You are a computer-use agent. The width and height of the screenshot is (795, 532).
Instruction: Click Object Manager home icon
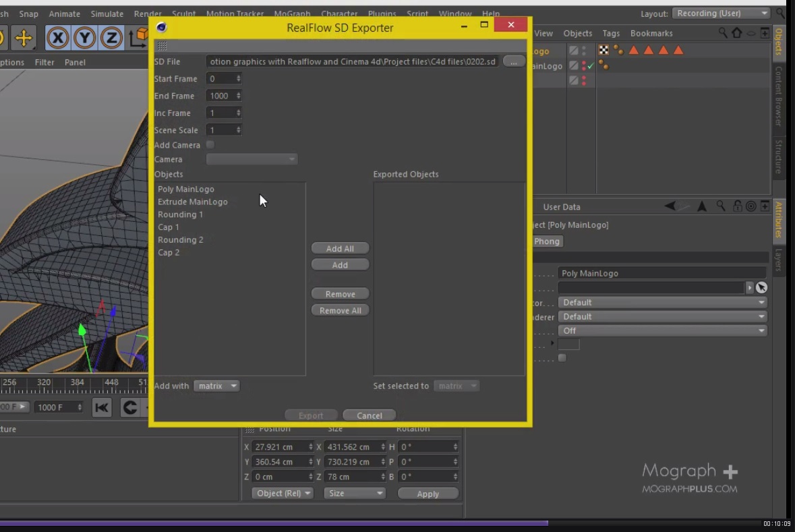point(737,34)
